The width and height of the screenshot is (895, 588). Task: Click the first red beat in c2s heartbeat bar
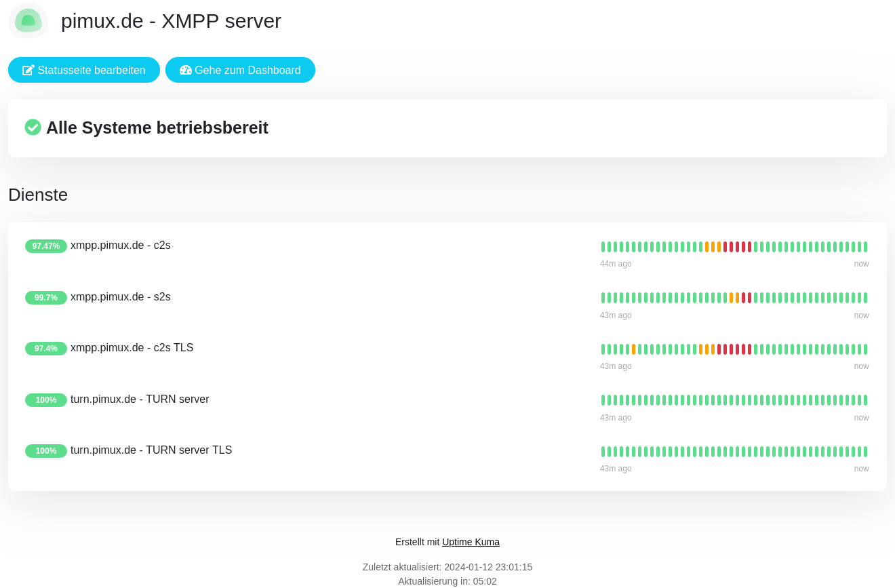(x=725, y=247)
